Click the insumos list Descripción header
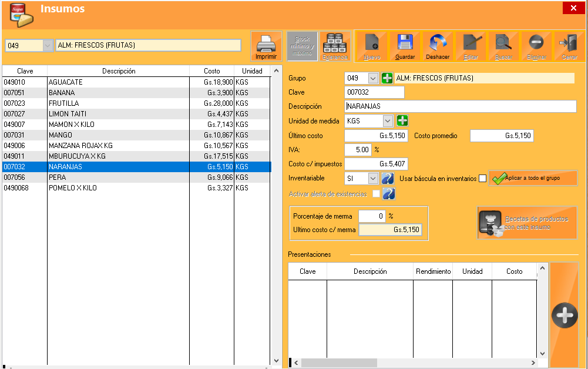Image resolution: width=588 pixels, height=369 pixels. [119, 71]
